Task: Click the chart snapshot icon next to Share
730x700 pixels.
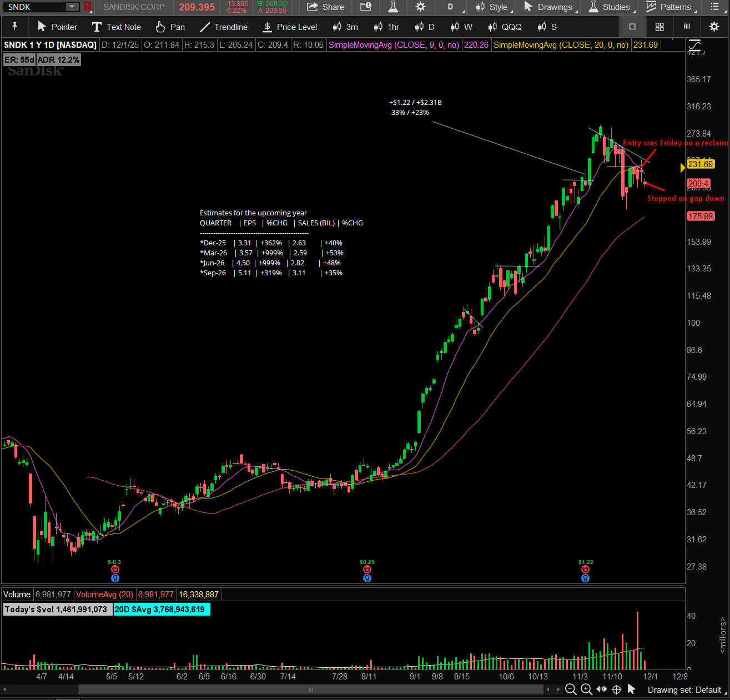Action: [366, 7]
